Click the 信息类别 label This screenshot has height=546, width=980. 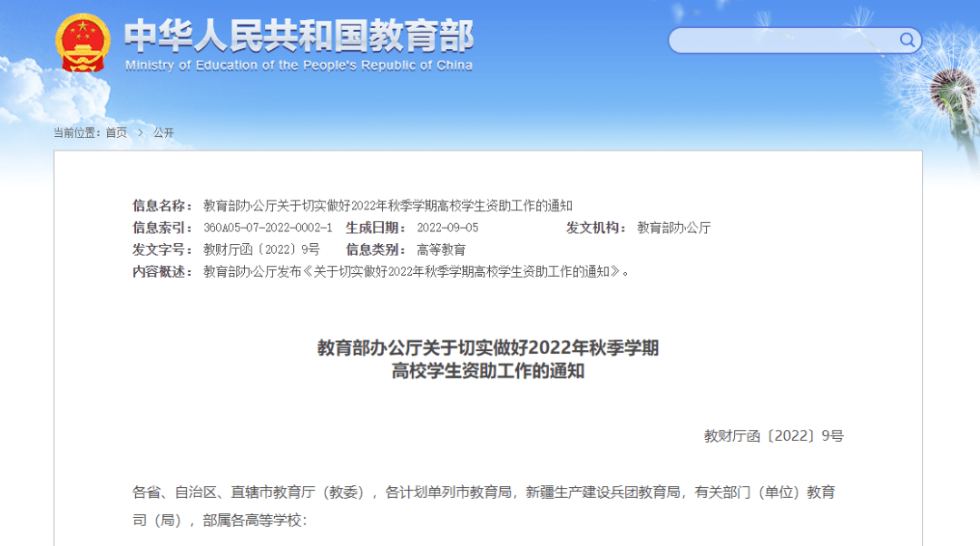click(377, 249)
